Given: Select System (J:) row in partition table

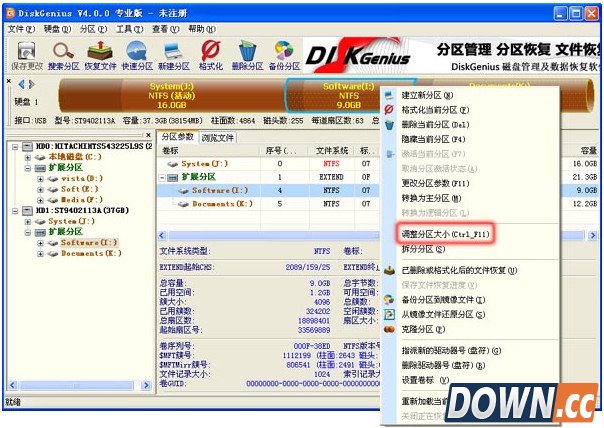Looking at the screenshot, I should (268, 164).
